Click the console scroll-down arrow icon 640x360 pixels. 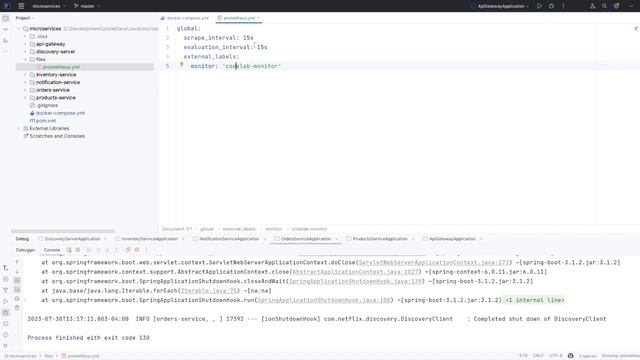(17, 271)
